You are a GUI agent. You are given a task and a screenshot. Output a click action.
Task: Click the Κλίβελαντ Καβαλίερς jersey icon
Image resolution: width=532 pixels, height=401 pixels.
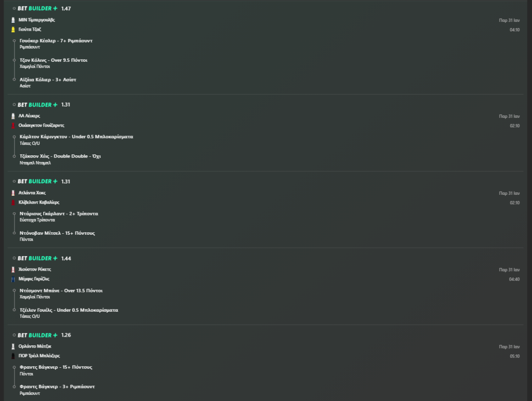click(13, 203)
